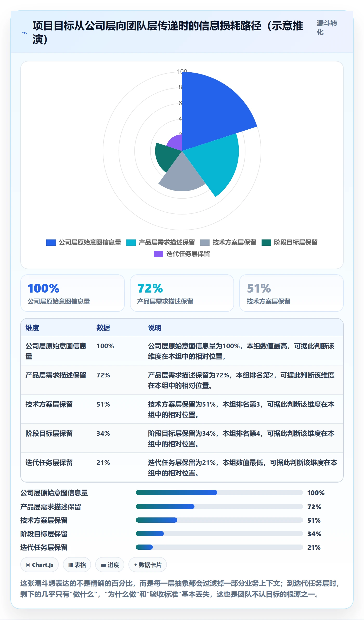The width and height of the screenshot is (364, 620).
Task: Toggle the 迭代任务层保留 legend entry
Action: [182, 254]
